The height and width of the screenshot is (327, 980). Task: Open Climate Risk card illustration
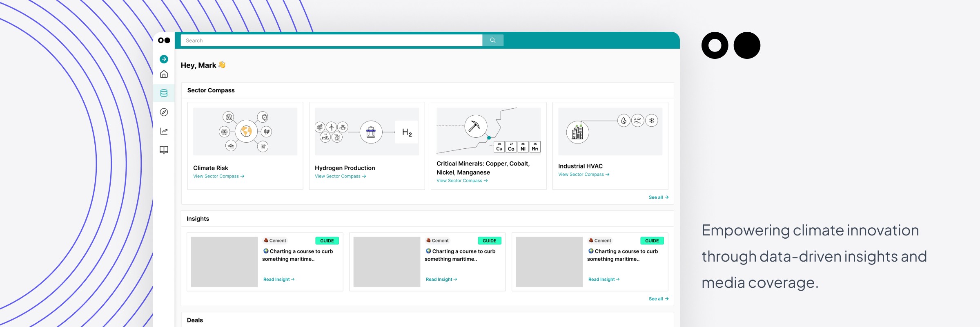(245, 132)
